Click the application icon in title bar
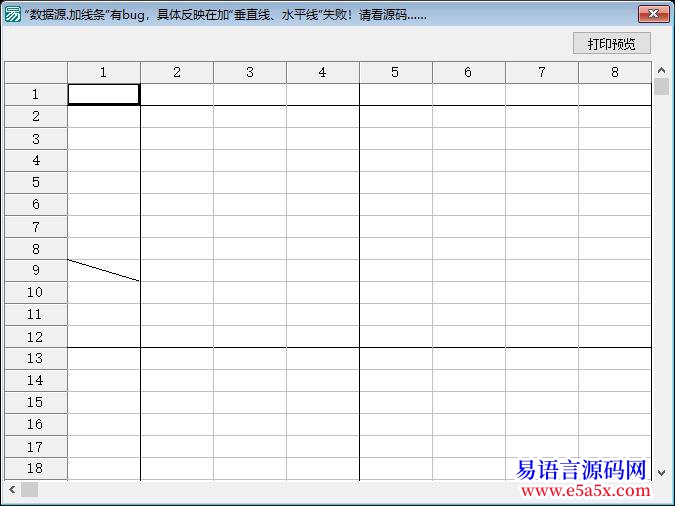 click(12, 14)
